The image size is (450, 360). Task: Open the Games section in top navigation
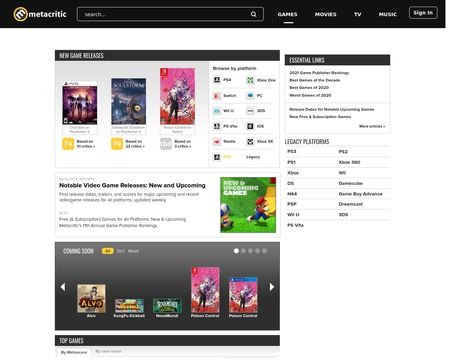(x=287, y=14)
